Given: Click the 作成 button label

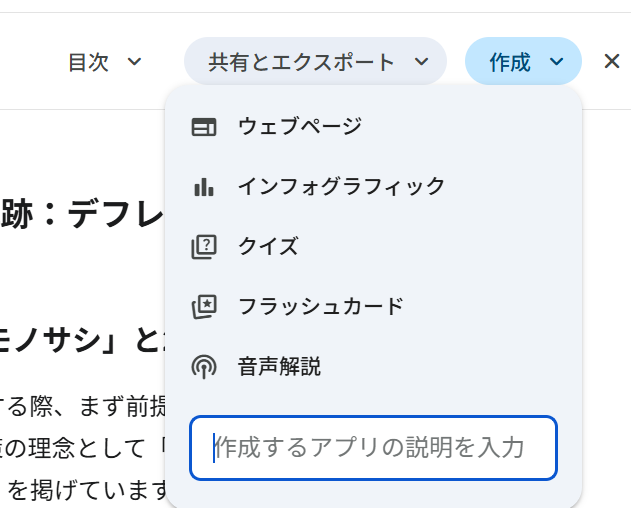Looking at the screenshot, I should click(510, 62).
